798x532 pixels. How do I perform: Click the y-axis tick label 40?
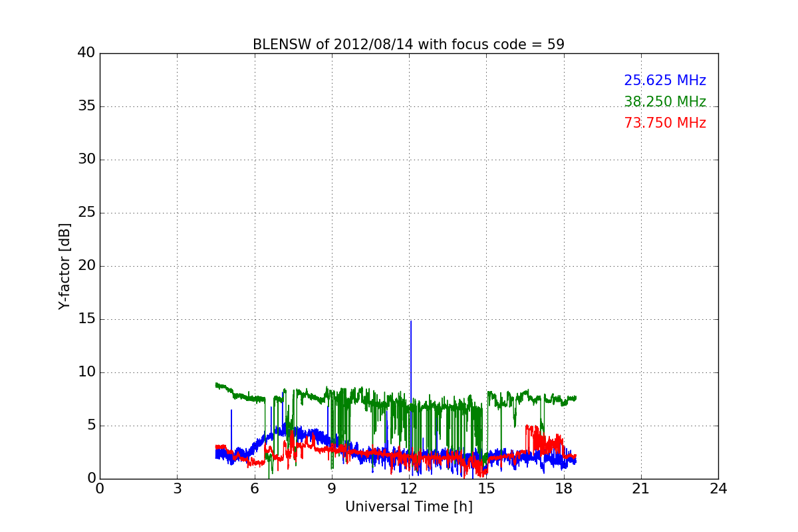click(x=86, y=53)
